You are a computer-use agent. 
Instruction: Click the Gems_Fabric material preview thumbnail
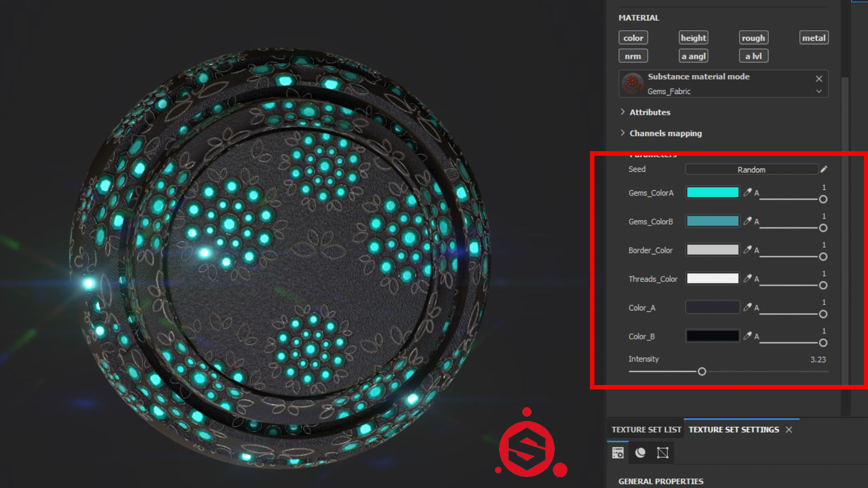pyautogui.click(x=632, y=84)
